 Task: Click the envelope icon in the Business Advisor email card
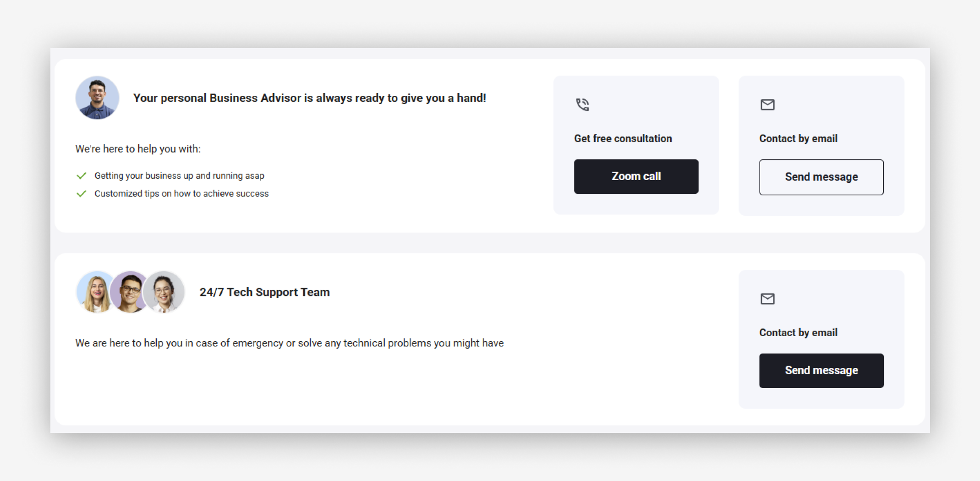[767, 105]
